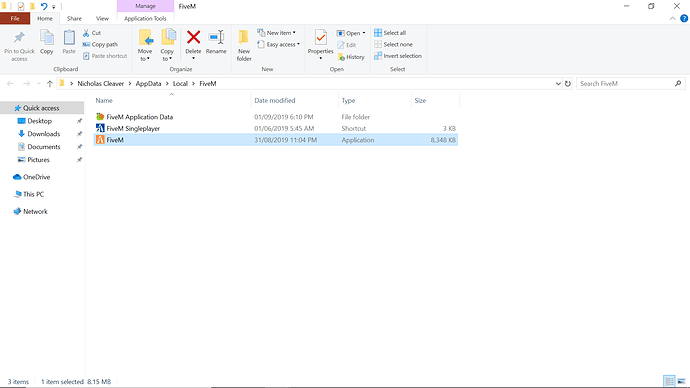Switch to the Share ribbon tab

[74, 18]
